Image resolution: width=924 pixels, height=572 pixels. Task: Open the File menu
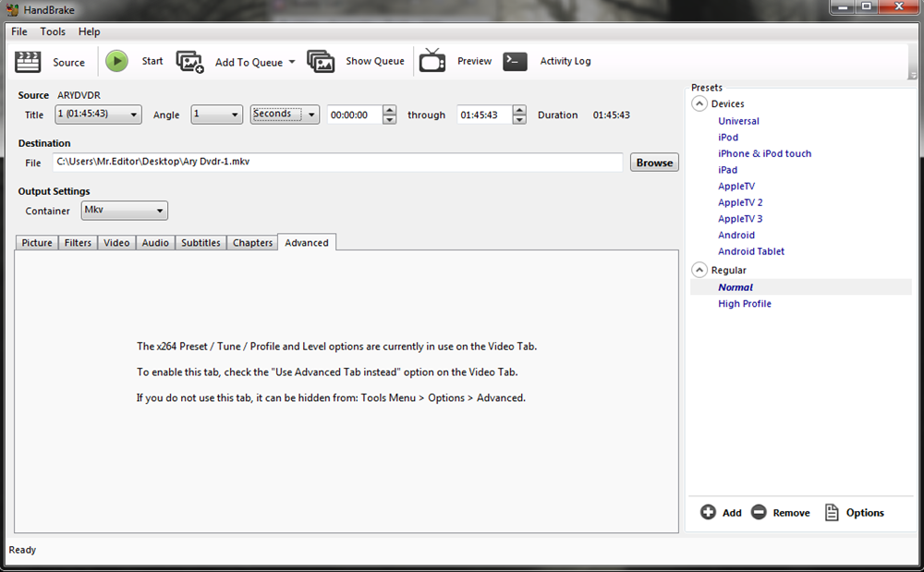19,31
